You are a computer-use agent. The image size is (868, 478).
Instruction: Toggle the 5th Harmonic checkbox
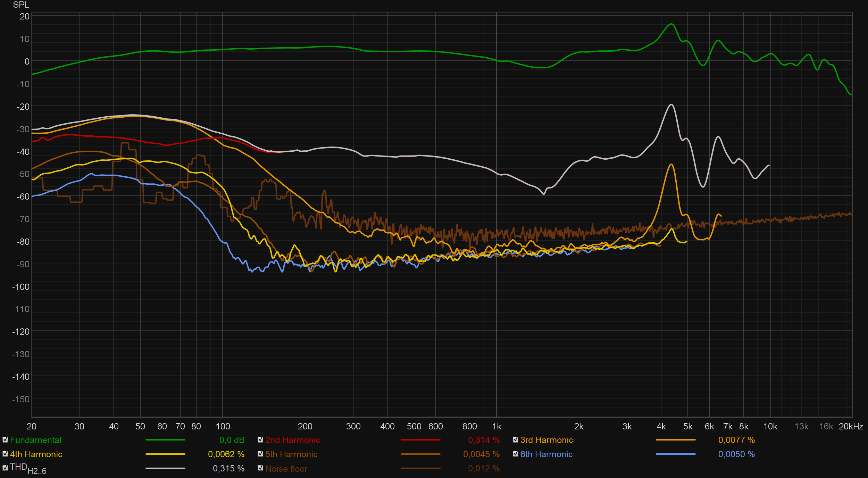pos(260,454)
